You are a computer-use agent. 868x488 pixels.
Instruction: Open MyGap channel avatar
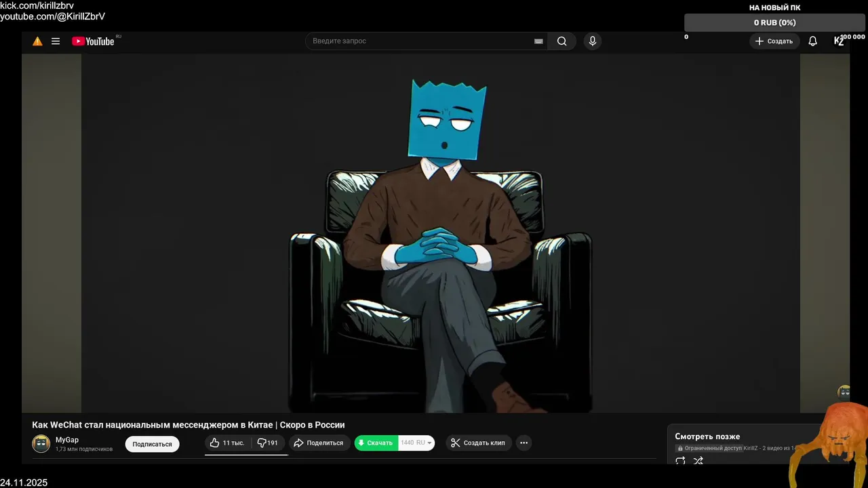tap(41, 444)
